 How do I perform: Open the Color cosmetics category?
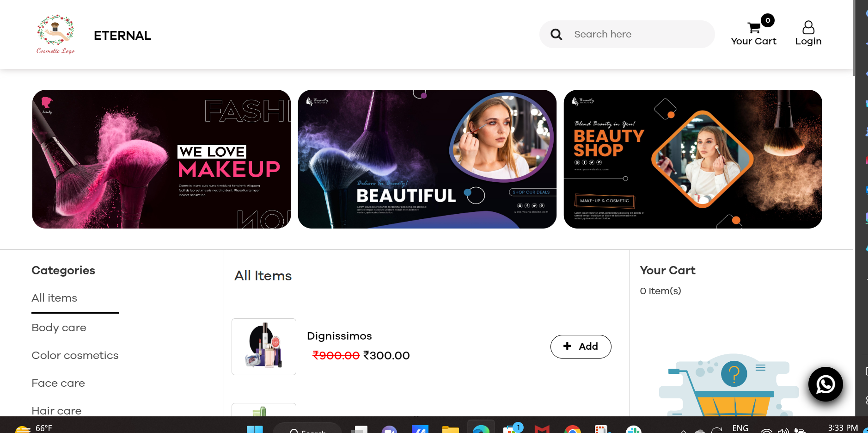point(75,355)
